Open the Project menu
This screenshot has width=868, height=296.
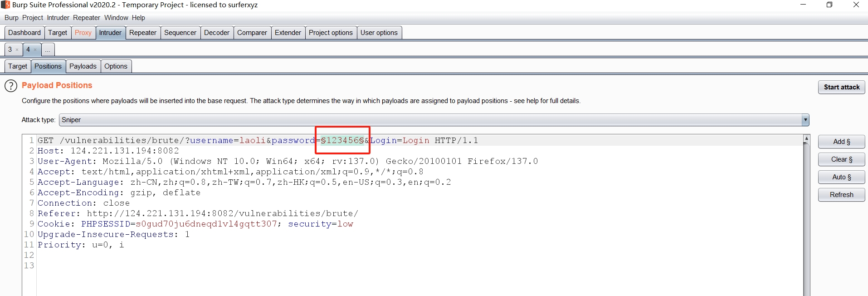[33, 18]
